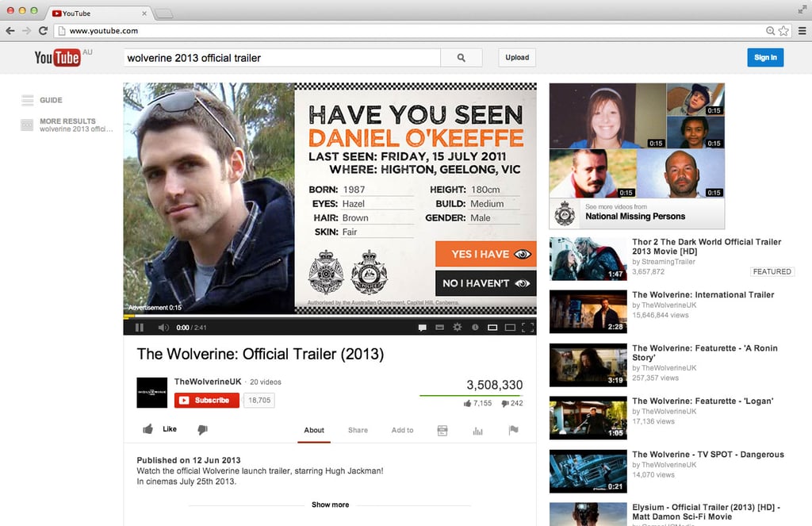Viewport: 812px width, 526px height.
Task: Click the YouTube logo
Action: 57,58
